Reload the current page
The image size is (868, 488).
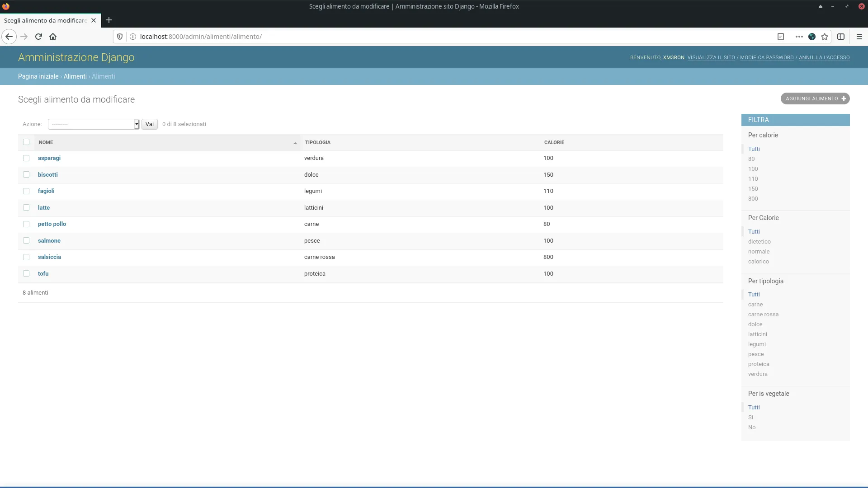pyautogui.click(x=38, y=37)
